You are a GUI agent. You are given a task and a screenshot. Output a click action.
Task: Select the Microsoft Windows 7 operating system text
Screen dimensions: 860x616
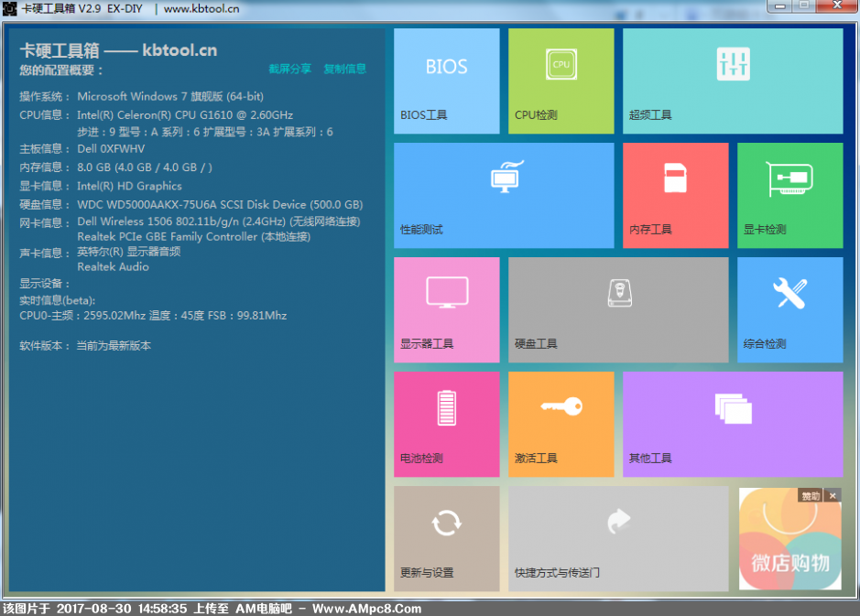[x=170, y=96]
